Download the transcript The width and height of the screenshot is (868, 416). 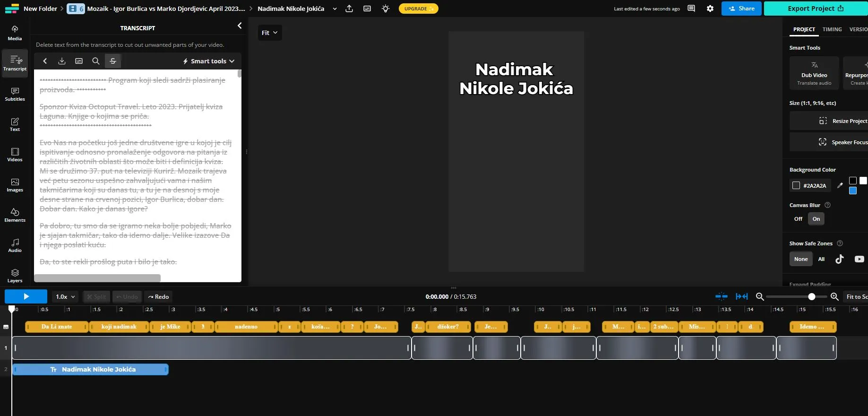(x=61, y=61)
